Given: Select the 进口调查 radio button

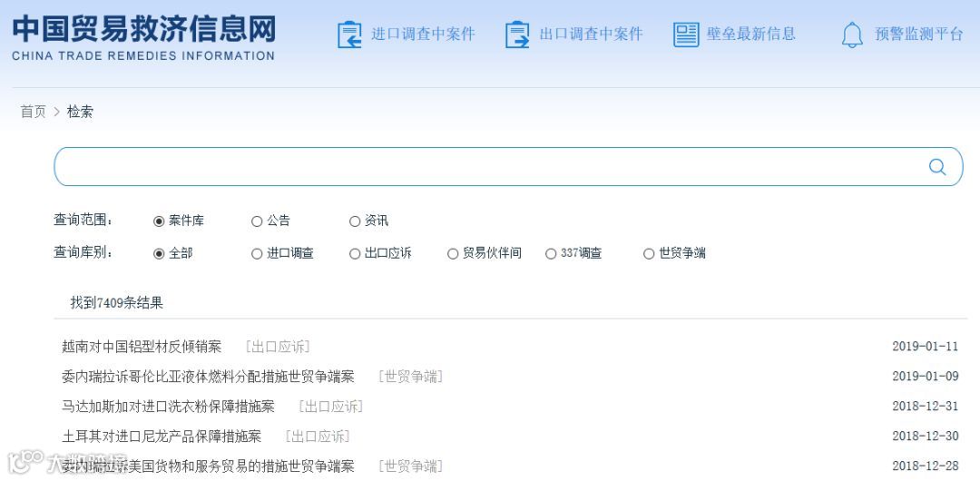Looking at the screenshot, I should pos(257,254).
